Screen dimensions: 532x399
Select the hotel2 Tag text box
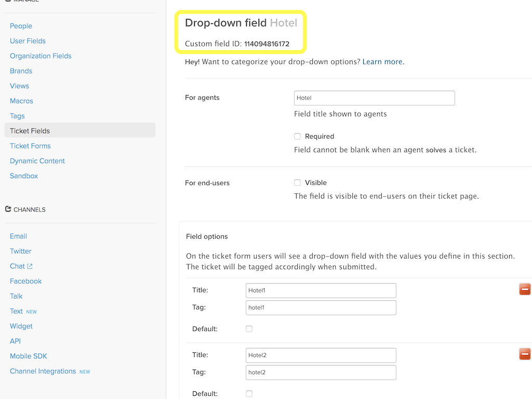click(321, 373)
